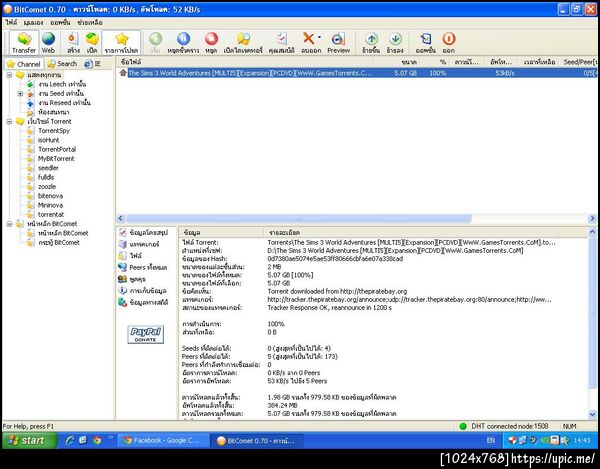Open the ช่วยเหลือ help menu

[90, 23]
